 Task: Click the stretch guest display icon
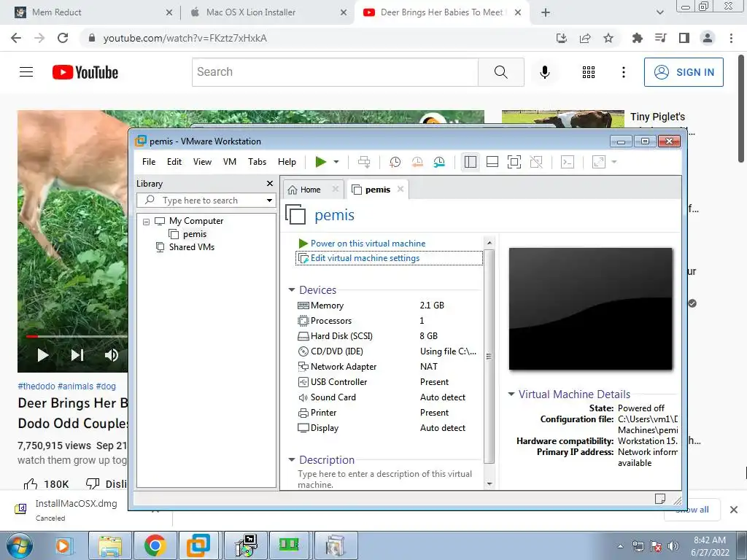click(598, 162)
